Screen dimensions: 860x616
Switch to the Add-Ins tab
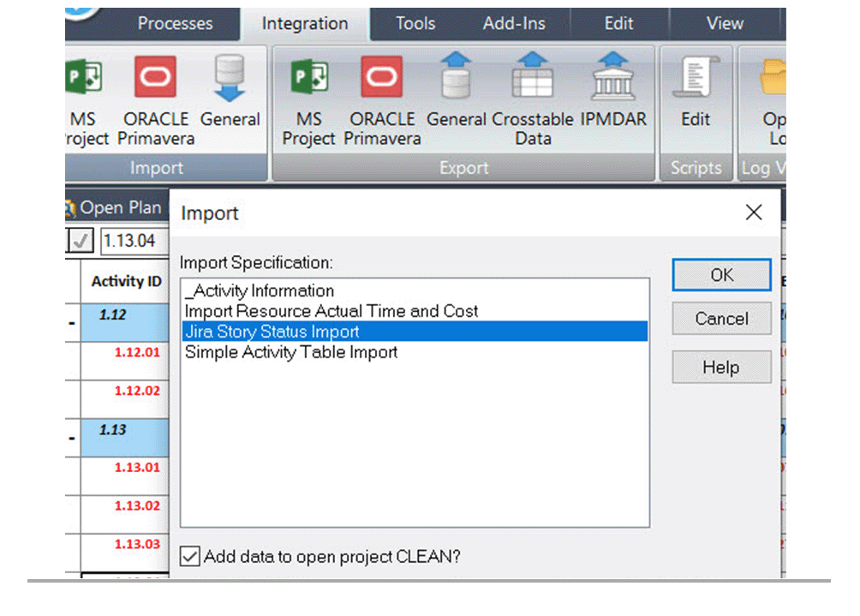click(513, 23)
